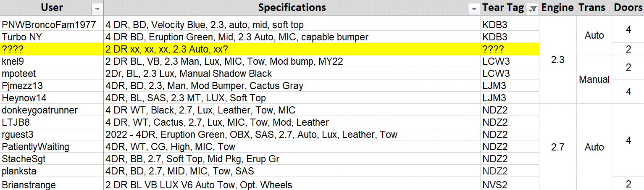Open the Tear Tag active filter button
644x190 pixels.
533,9
